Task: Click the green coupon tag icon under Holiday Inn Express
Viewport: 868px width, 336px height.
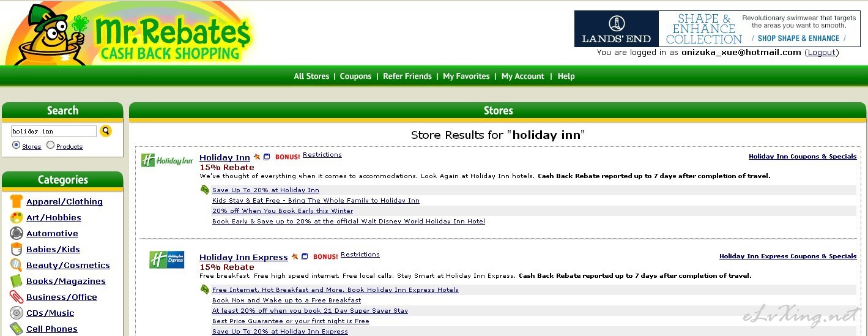Action: click(x=205, y=289)
